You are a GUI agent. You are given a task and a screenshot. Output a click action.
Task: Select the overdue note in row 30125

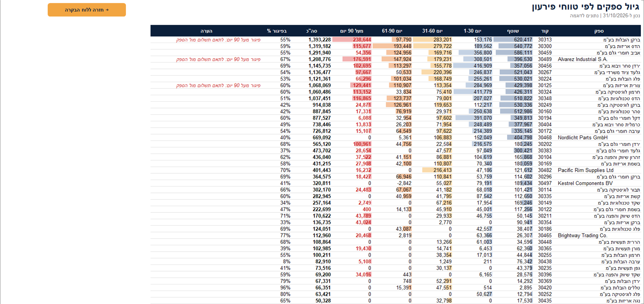pyautogui.click(x=218, y=85)
